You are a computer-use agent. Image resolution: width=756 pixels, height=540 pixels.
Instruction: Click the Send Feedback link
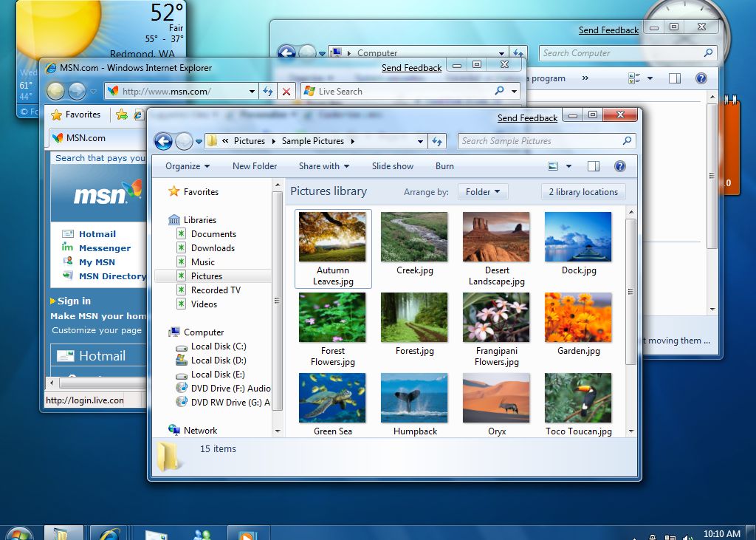click(527, 117)
